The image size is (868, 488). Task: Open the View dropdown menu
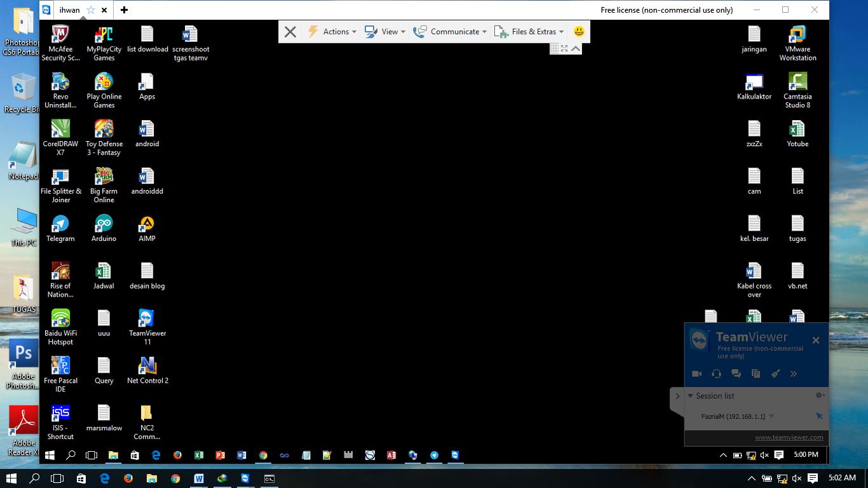tap(385, 31)
